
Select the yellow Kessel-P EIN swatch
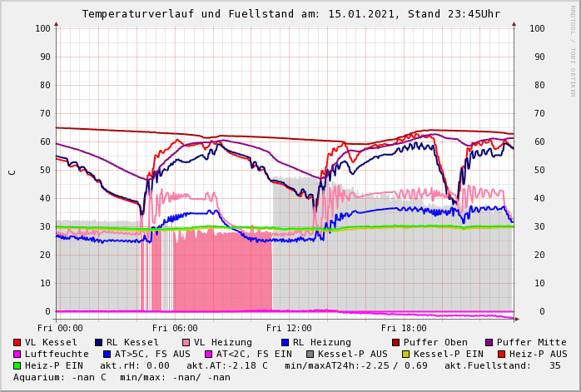(406, 354)
